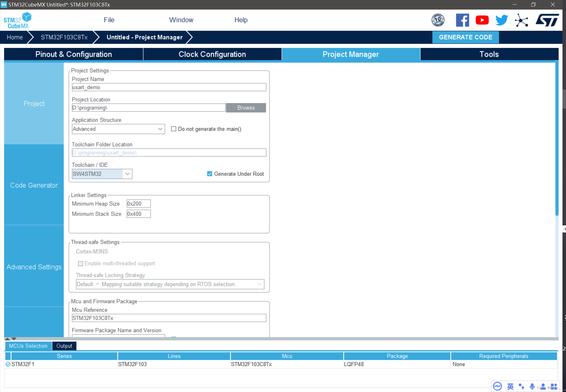Uncheck Generate Under Root checkbox
Viewport: 566px width, 392px height.
[x=209, y=174]
